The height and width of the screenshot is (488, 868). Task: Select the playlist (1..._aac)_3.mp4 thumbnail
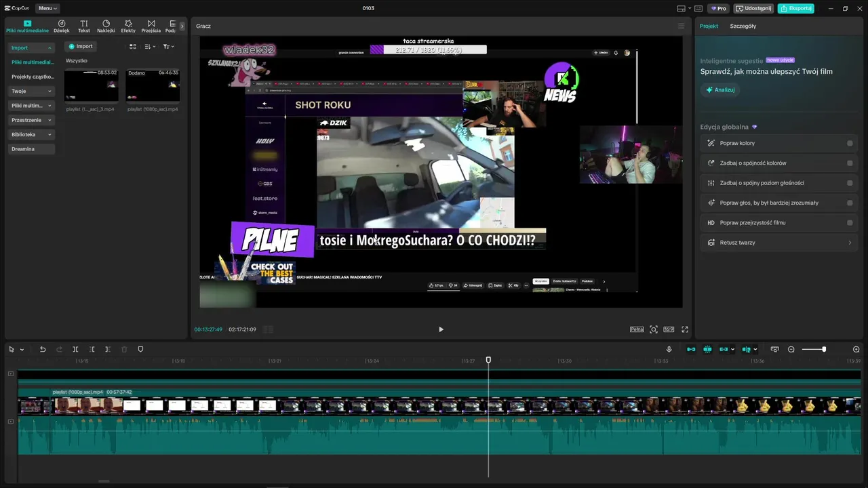point(91,85)
